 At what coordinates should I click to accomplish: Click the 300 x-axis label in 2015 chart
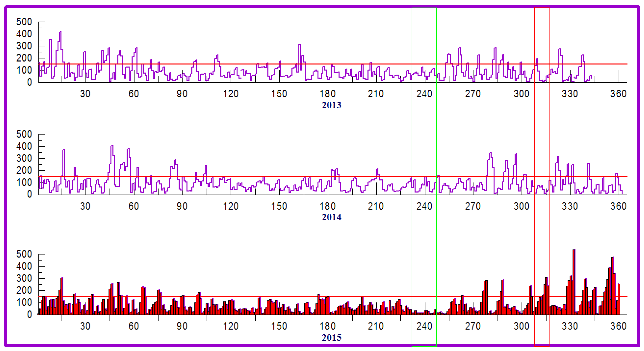pyautogui.click(x=521, y=326)
